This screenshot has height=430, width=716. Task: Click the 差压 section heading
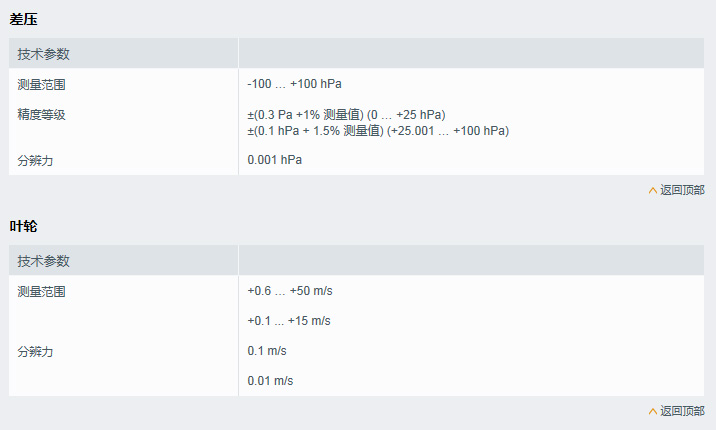click(x=24, y=19)
